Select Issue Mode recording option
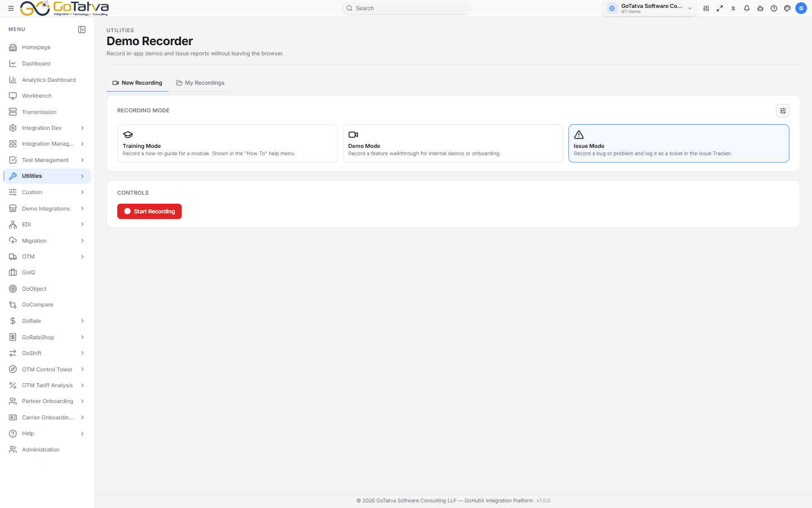812x508 pixels. tap(679, 143)
